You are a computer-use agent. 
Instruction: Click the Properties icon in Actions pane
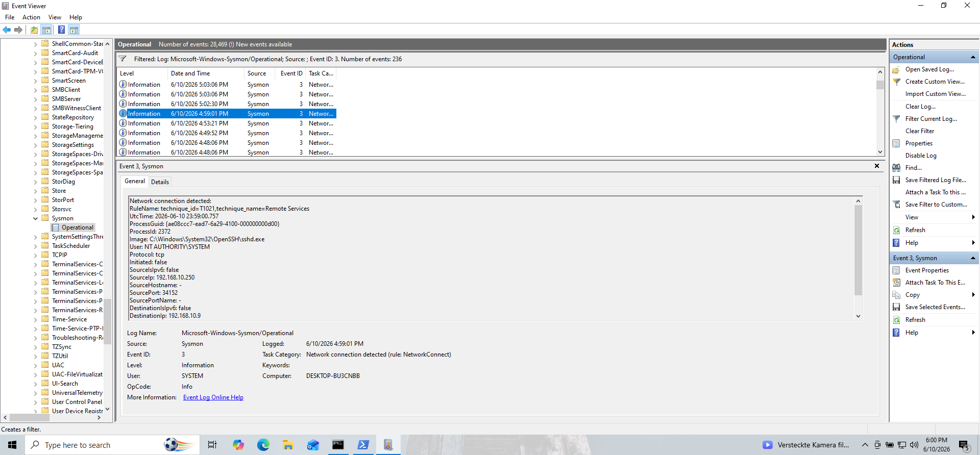896,143
